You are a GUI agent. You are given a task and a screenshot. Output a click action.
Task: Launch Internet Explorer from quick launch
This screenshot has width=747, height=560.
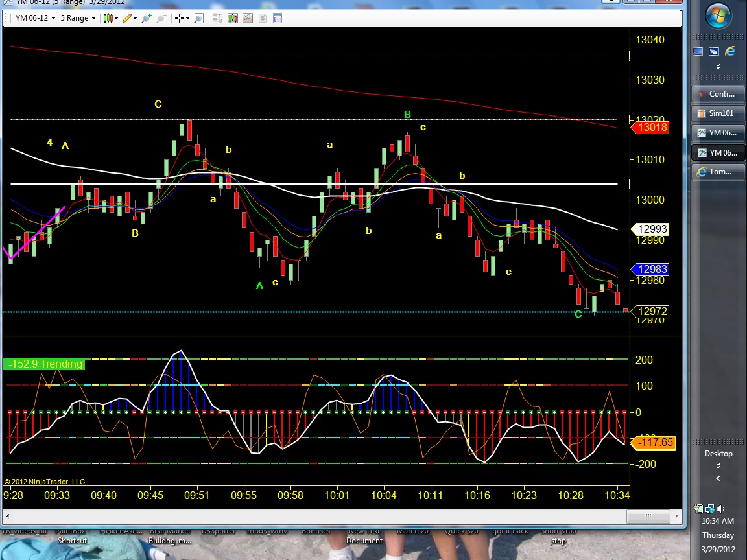click(730, 51)
